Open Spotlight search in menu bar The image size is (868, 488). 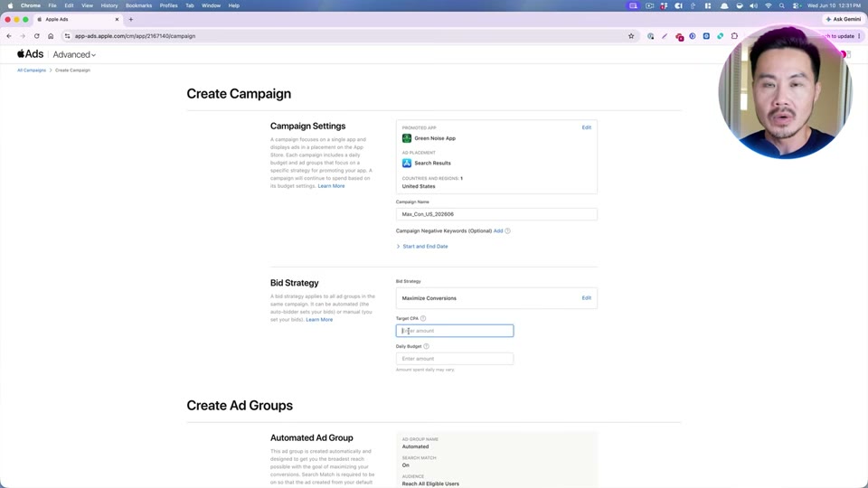click(781, 5)
